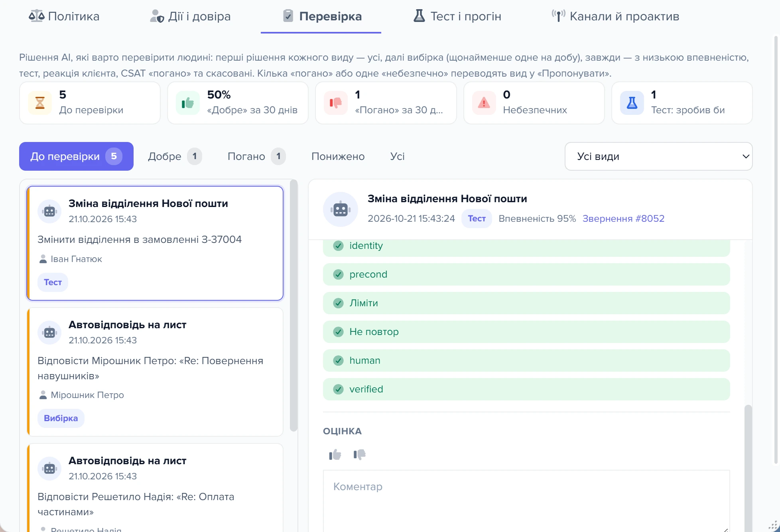The width and height of the screenshot is (780, 532).
Task: Click the Ліміти check icon
Action: click(338, 303)
